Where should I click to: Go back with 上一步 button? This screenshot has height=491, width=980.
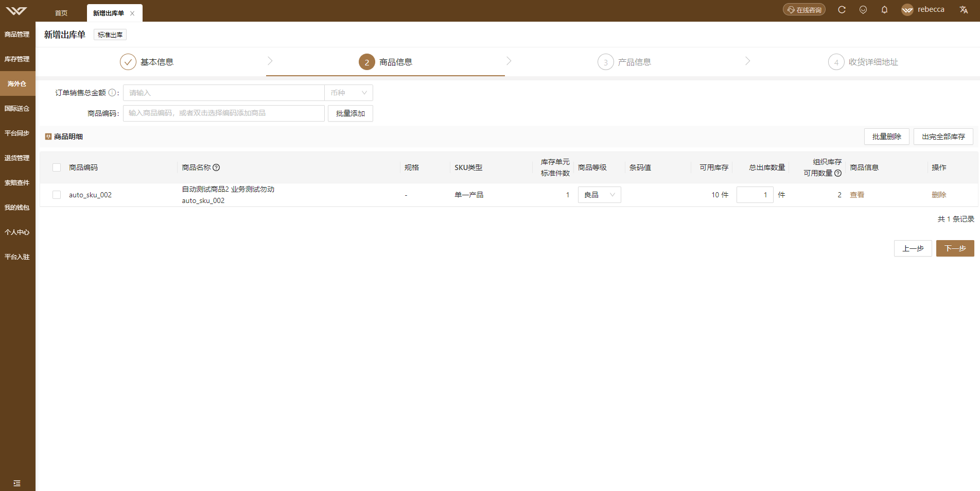pos(913,248)
